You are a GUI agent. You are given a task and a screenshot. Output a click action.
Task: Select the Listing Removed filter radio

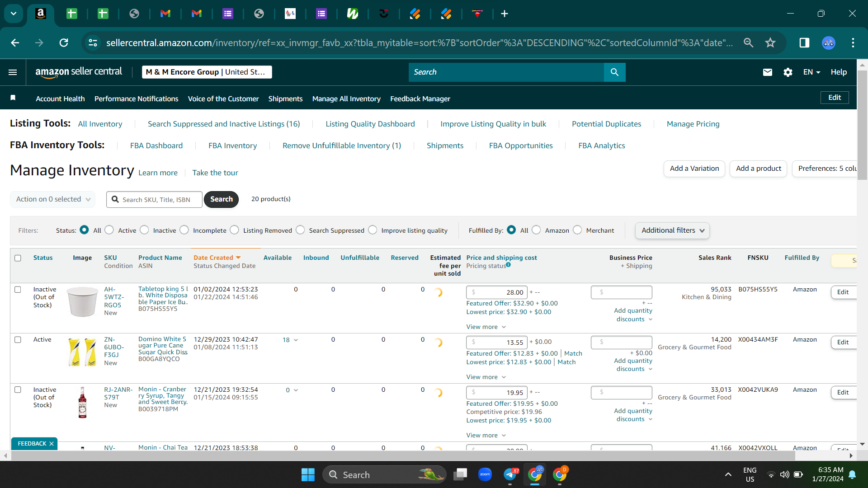pos(234,230)
